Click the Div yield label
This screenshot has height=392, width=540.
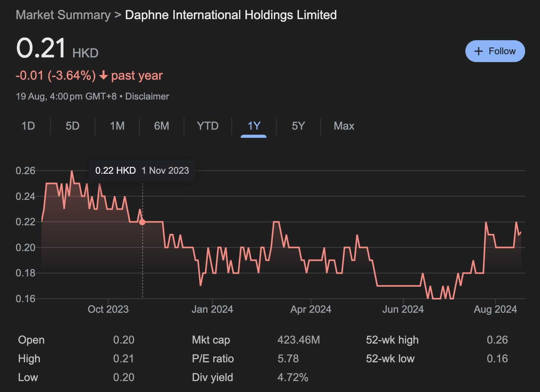pos(213,378)
